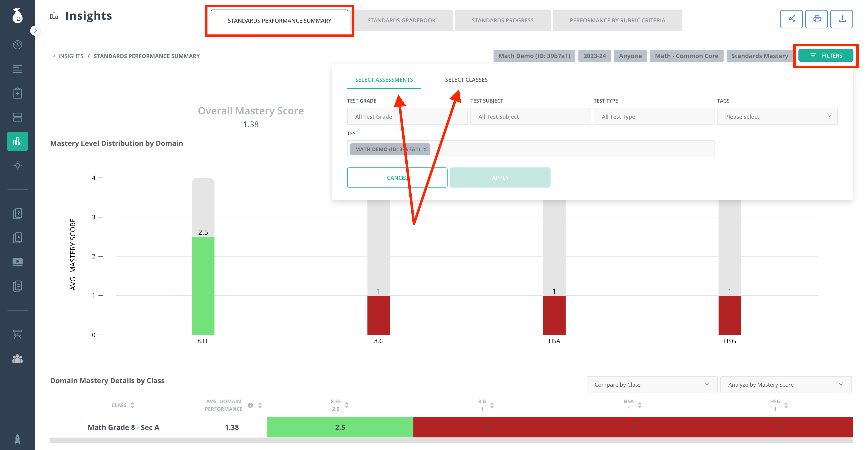This screenshot has width=868, height=450.
Task: Open the All Test Grade dropdown
Action: click(x=407, y=117)
